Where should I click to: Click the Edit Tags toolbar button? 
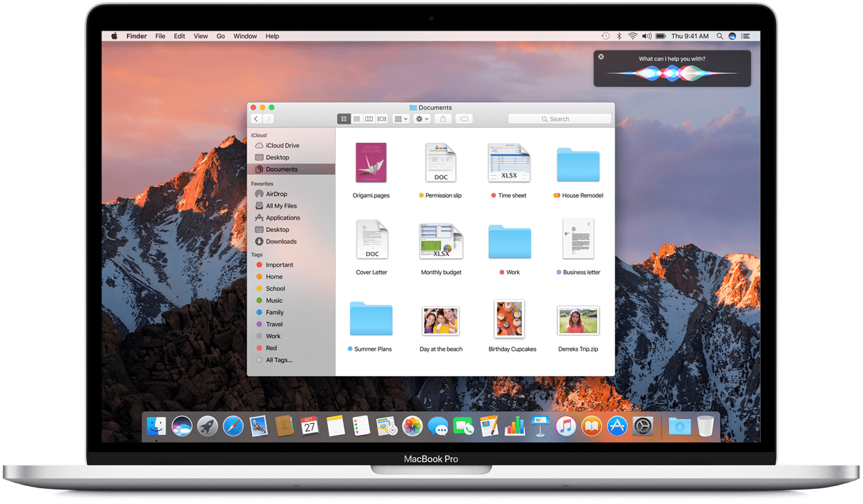[x=464, y=119]
